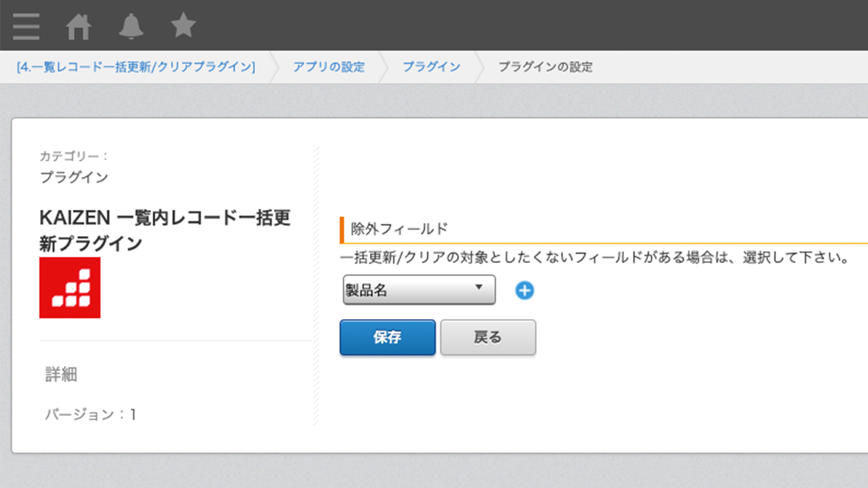Go to the portal home icon
The image size is (868, 488).
tap(79, 27)
